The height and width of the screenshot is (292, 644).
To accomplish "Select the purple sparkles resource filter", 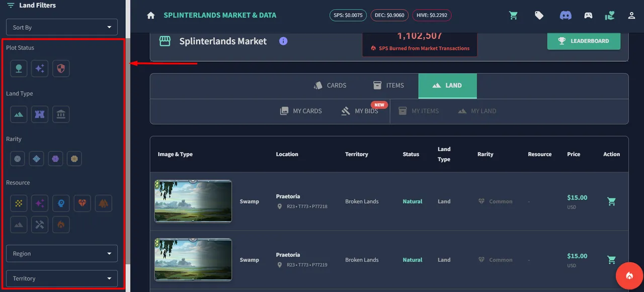I will click(x=40, y=204).
